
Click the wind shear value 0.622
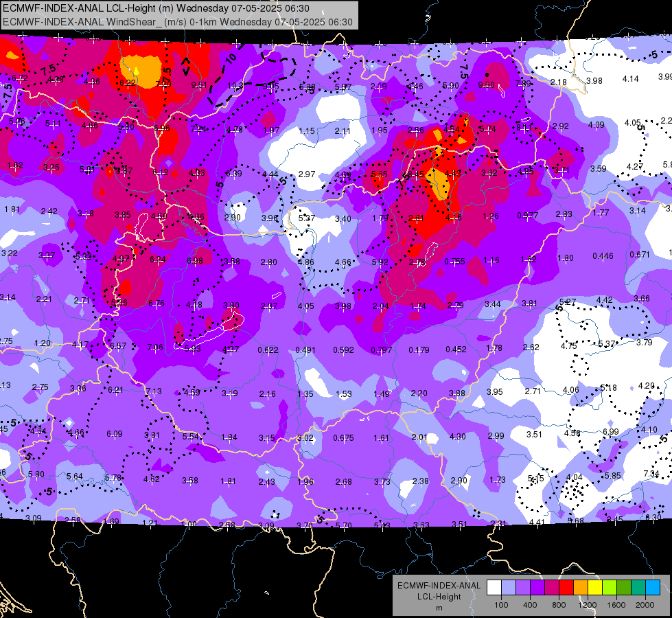click(268, 350)
